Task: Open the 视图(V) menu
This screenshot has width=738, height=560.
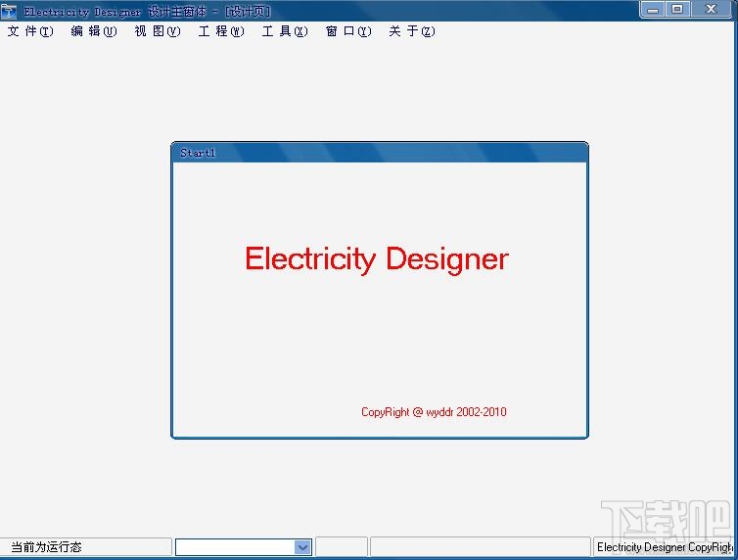Action: tap(158, 31)
